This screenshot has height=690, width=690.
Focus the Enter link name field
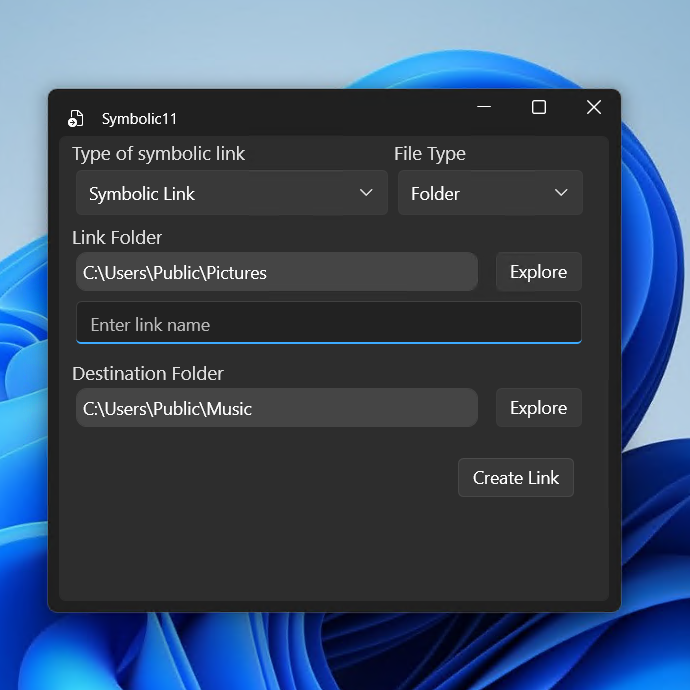click(329, 323)
